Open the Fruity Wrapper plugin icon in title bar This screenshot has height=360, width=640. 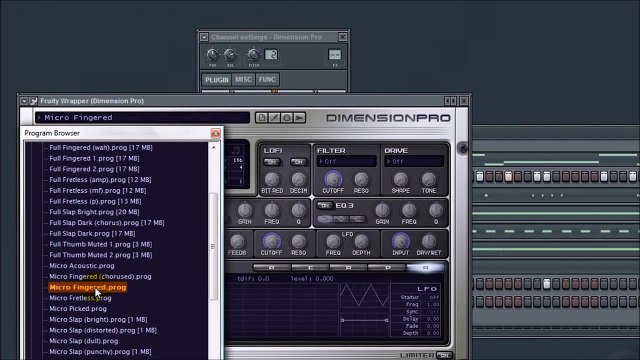pos(33,101)
